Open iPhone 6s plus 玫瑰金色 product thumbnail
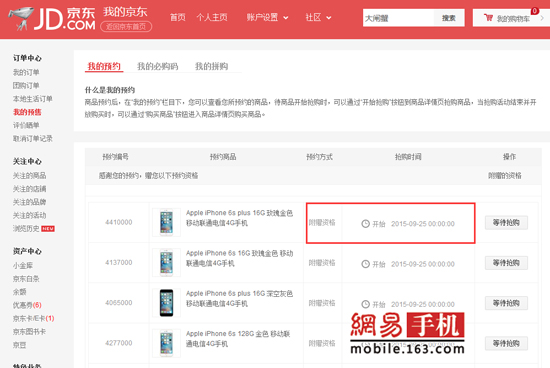The width and height of the screenshot is (550, 368). pyautogui.click(x=166, y=222)
